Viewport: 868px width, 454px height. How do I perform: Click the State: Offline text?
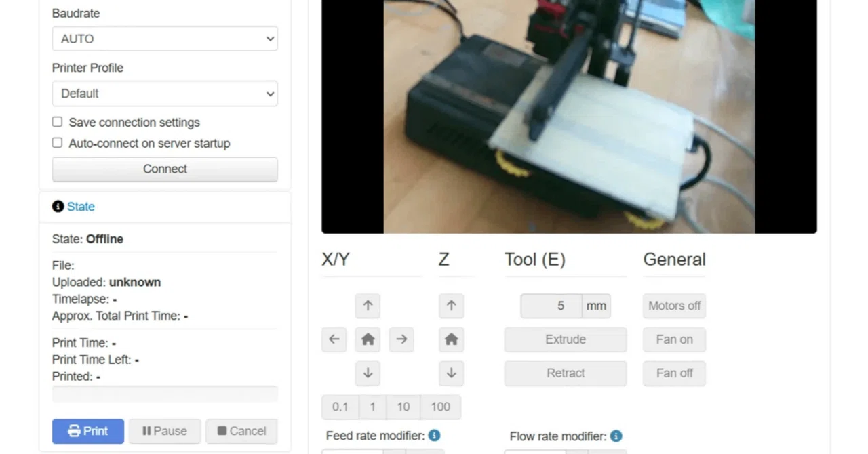[x=87, y=239]
